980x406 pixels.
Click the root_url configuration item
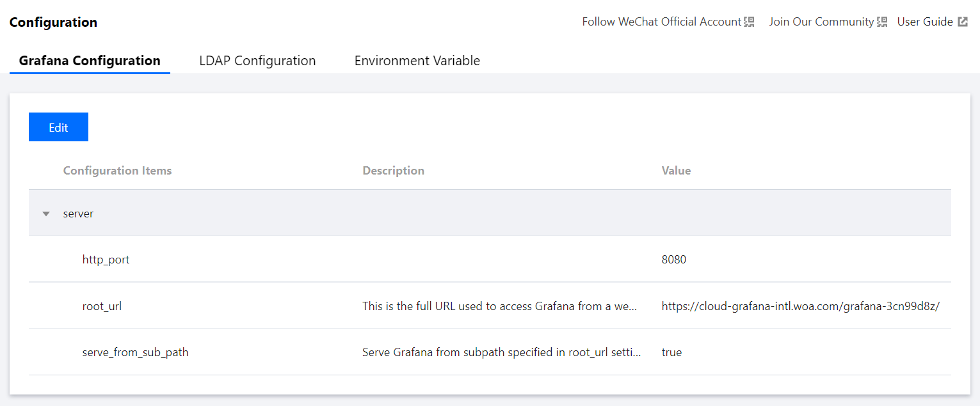pos(102,306)
